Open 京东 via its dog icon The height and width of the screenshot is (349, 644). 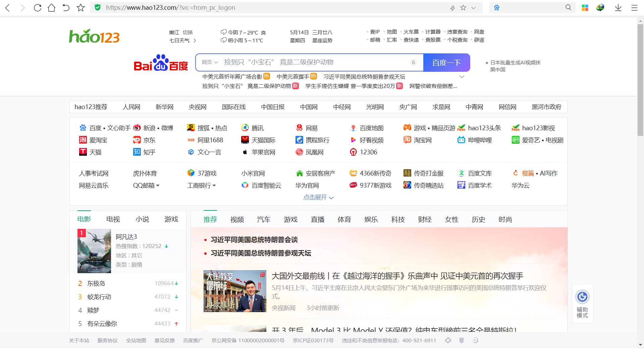(x=137, y=140)
